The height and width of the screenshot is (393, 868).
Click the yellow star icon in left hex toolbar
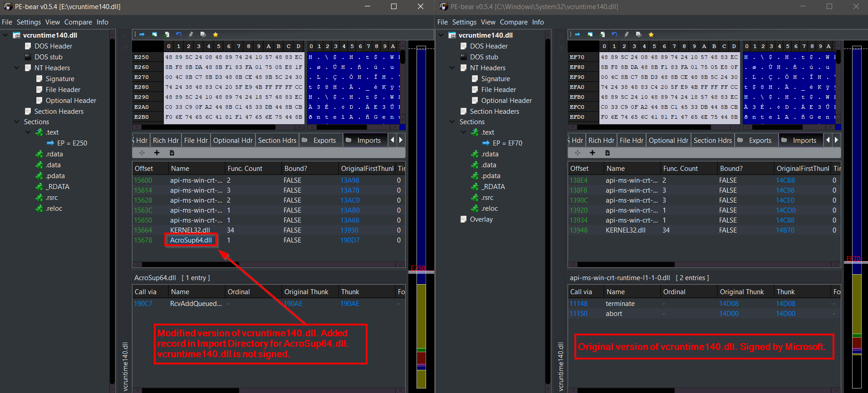(216, 34)
